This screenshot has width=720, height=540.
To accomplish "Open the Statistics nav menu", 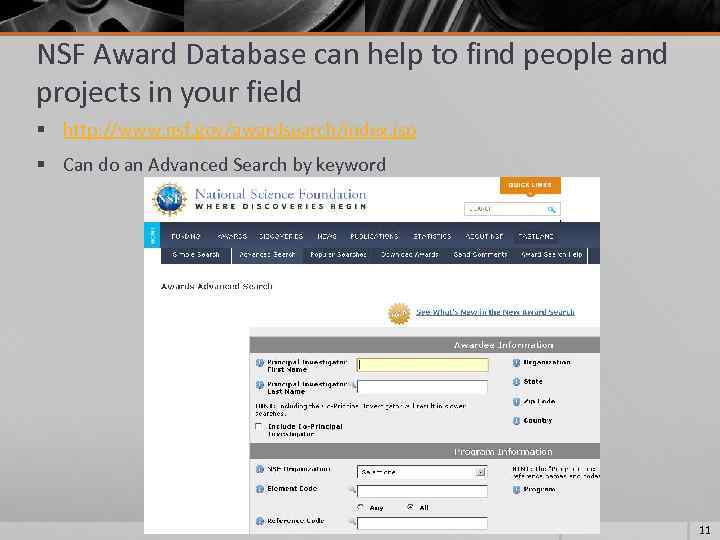I will [432, 236].
